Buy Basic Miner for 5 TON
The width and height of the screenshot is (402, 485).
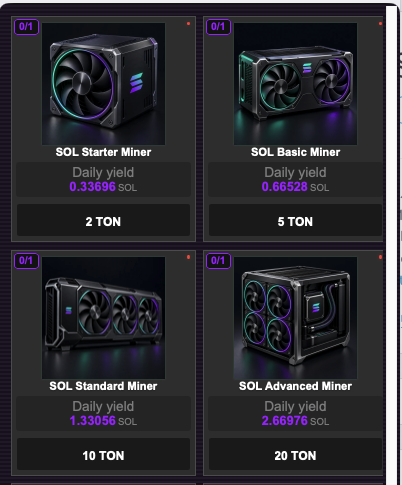pyautogui.click(x=295, y=220)
